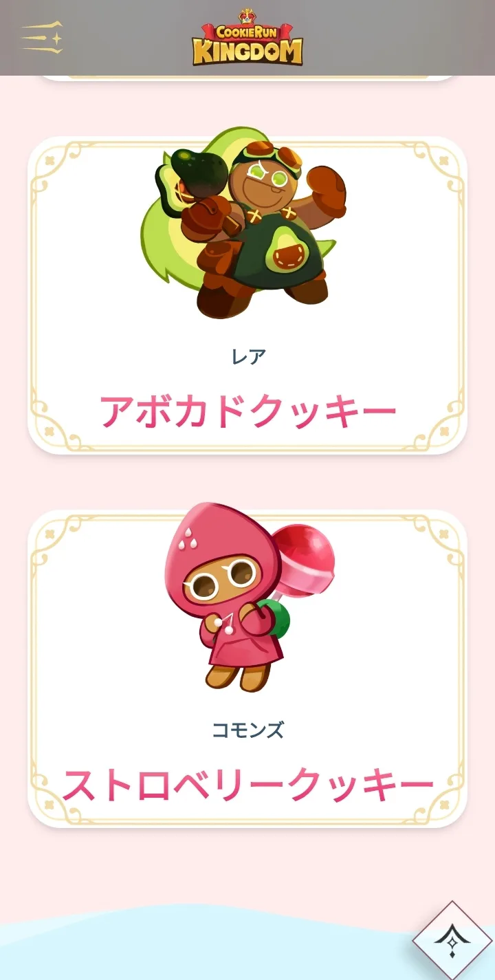
Task: Open the アボカドクッキー name link
Action: click(x=248, y=412)
